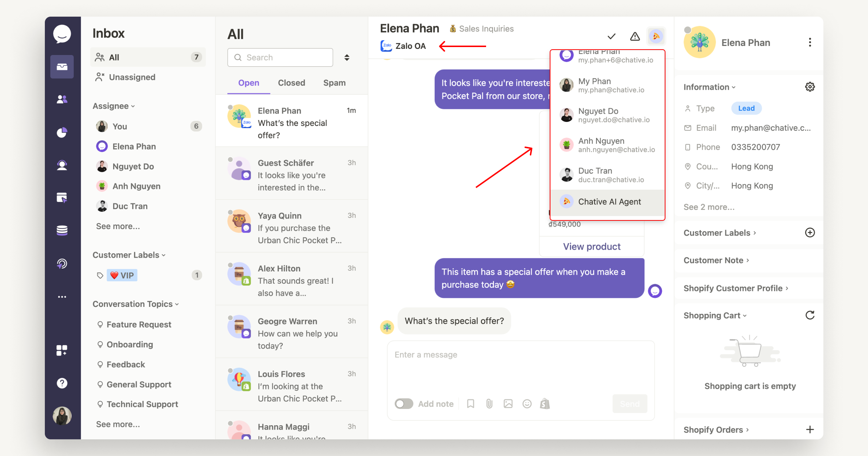Image resolution: width=868 pixels, height=456 pixels.
Task: Switch to the Closed tab
Action: pyautogui.click(x=291, y=83)
